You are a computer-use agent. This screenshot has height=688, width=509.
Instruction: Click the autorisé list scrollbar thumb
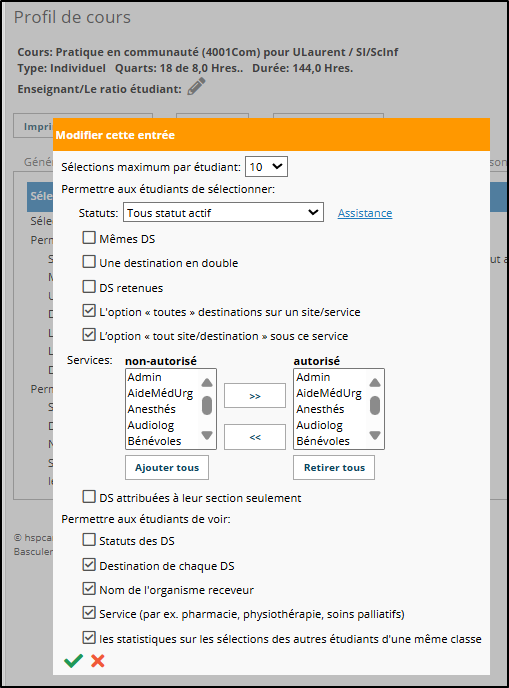click(375, 405)
